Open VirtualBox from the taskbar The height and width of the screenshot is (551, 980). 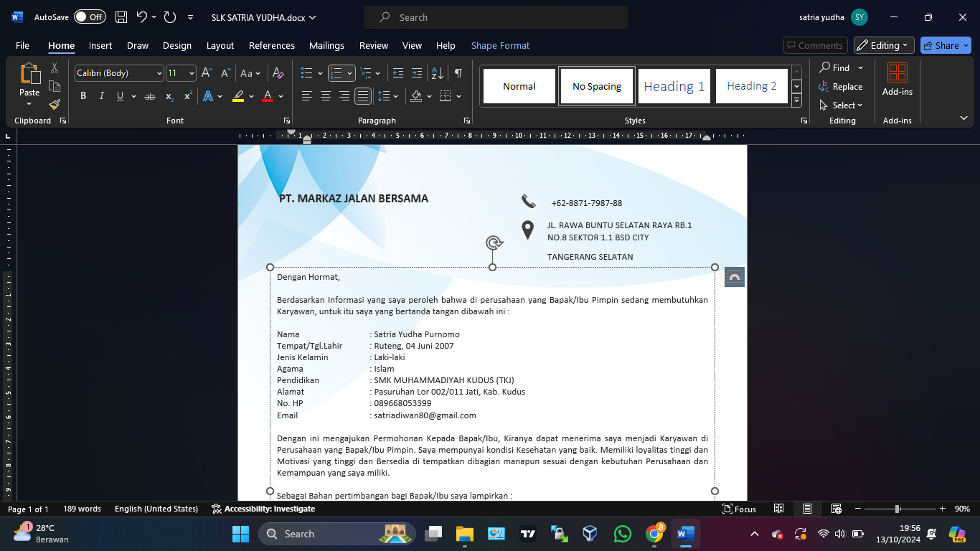(x=590, y=534)
